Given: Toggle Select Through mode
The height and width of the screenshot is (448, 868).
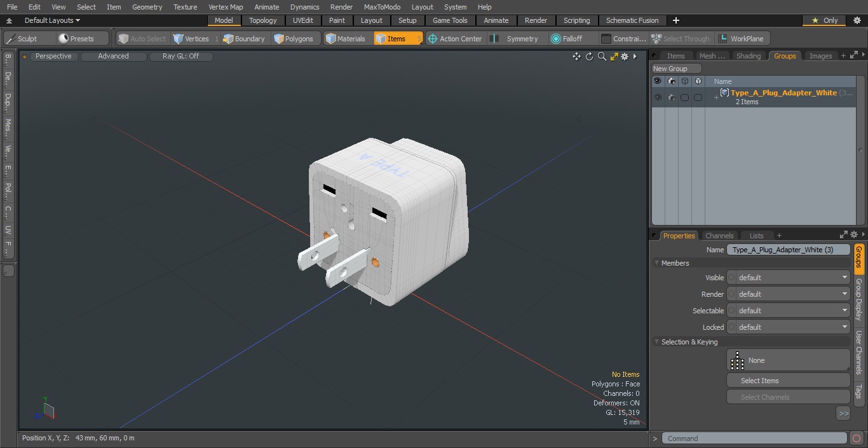Looking at the screenshot, I should click(x=681, y=39).
